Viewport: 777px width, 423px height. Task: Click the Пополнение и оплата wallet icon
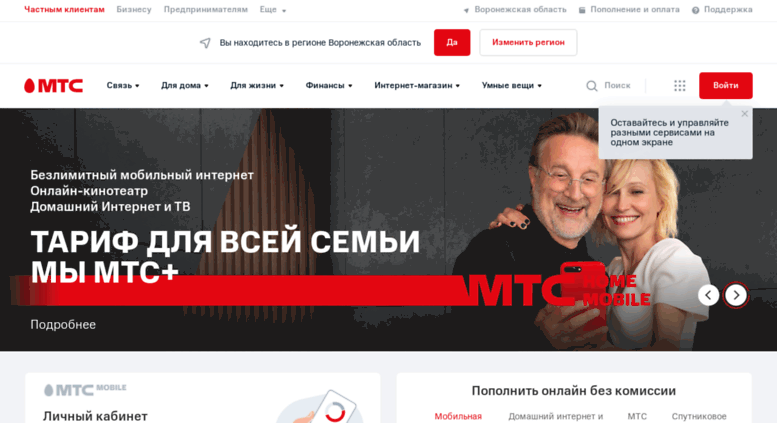click(582, 10)
